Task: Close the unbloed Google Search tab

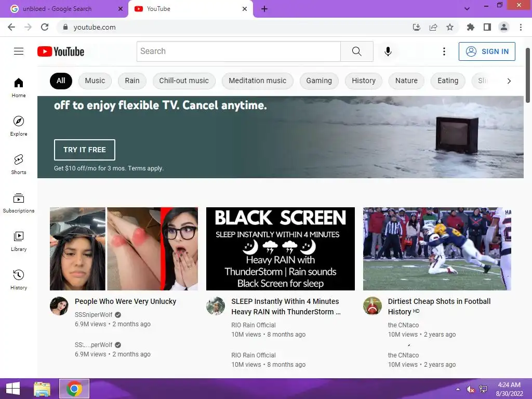Action: (x=121, y=9)
